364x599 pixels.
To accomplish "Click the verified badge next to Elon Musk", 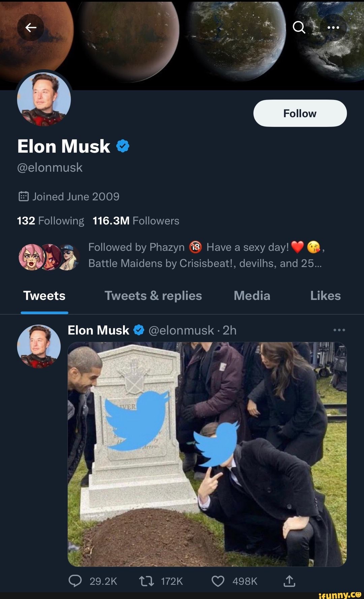I will point(123,146).
